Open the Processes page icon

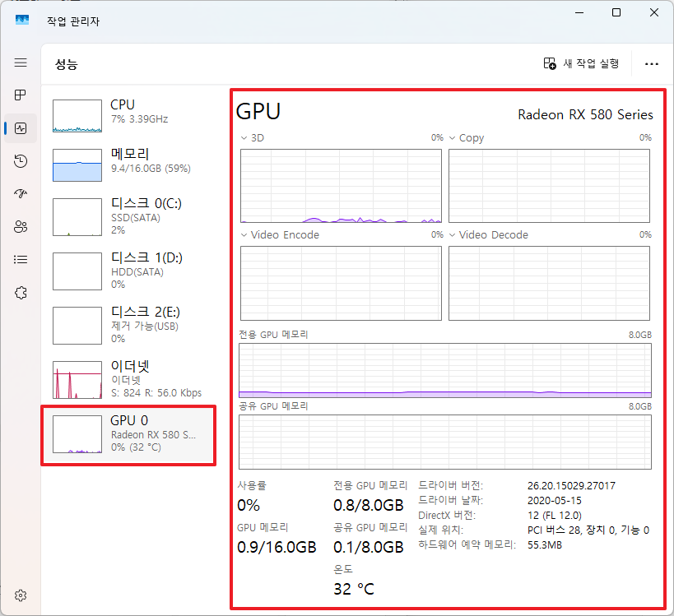click(x=21, y=95)
